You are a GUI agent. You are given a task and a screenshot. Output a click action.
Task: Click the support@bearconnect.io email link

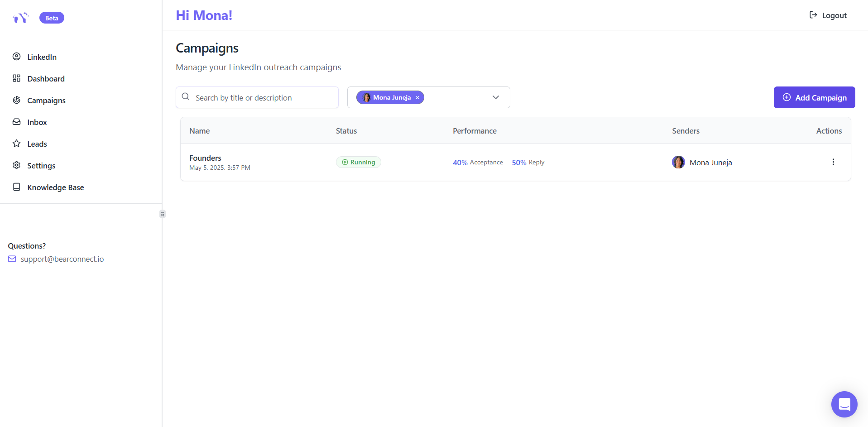tap(62, 259)
